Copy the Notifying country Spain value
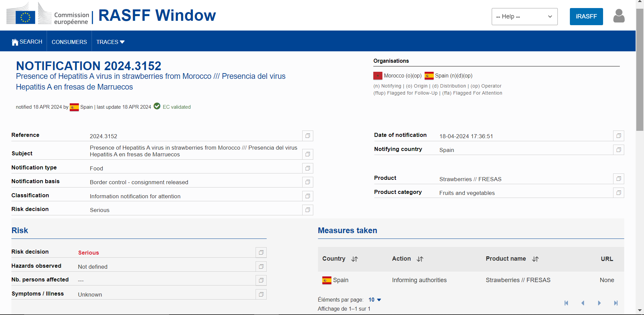The width and height of the screenshot is (644, 315). tap(619, 150)
